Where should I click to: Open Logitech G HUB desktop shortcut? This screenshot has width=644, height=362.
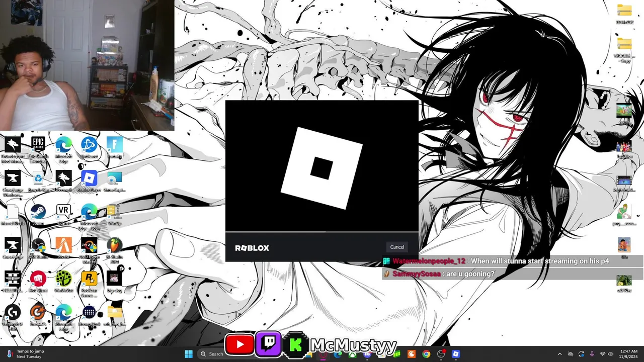(x=13, y=318)
